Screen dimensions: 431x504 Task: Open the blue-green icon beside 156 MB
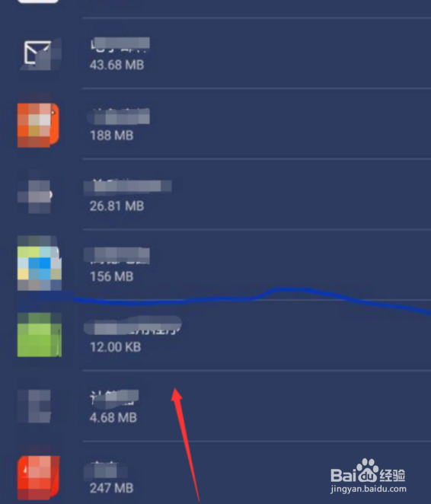pyautogui.click(x=39, y=263)
